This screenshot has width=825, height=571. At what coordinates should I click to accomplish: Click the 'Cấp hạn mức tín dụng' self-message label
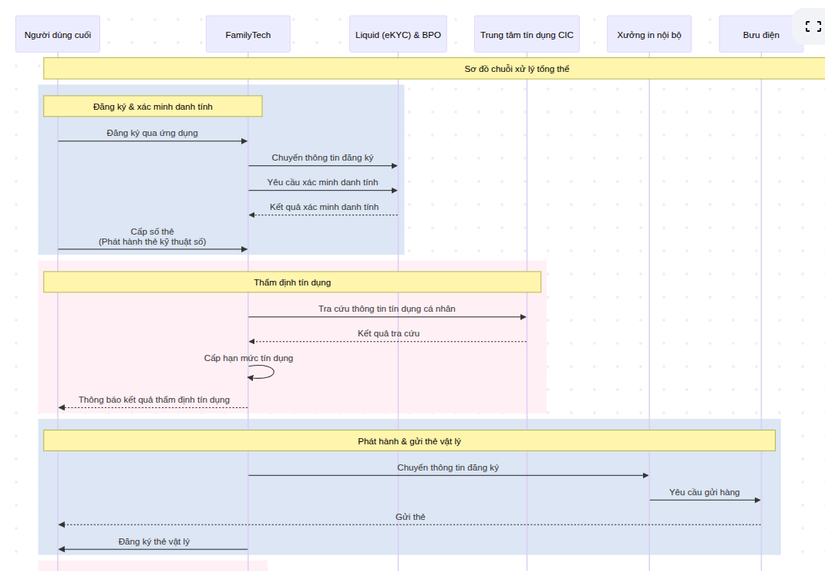248,358
